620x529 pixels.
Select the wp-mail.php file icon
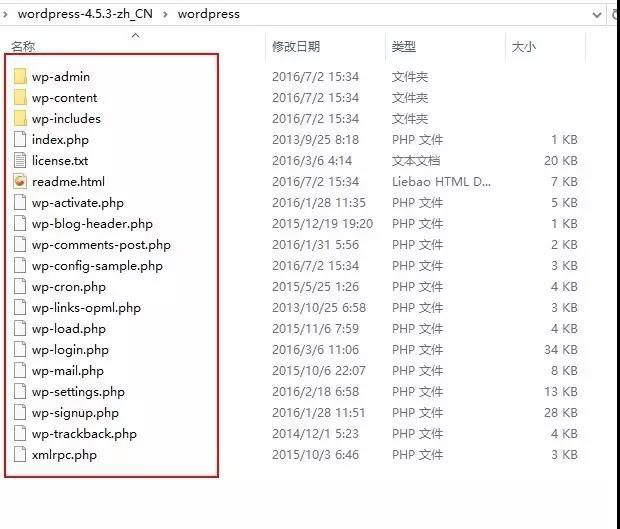(x=20, y=370)
